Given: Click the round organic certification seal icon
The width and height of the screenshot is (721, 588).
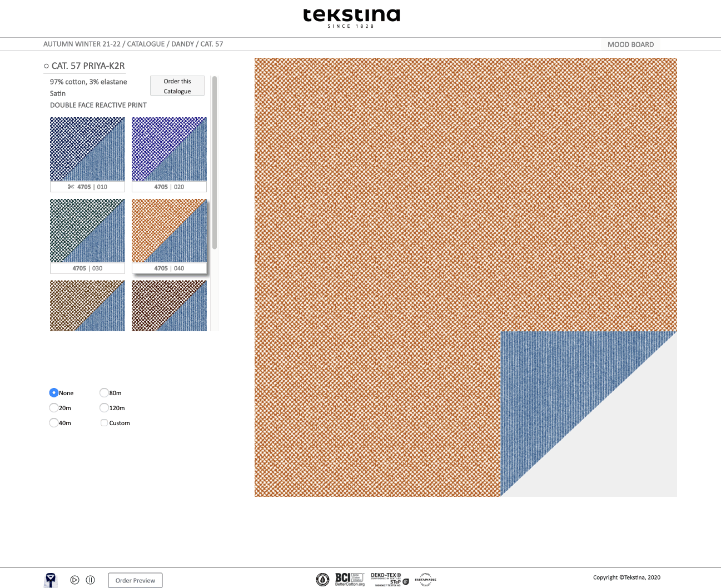Looking at the screenshot, I should click(x=322, y=580).
